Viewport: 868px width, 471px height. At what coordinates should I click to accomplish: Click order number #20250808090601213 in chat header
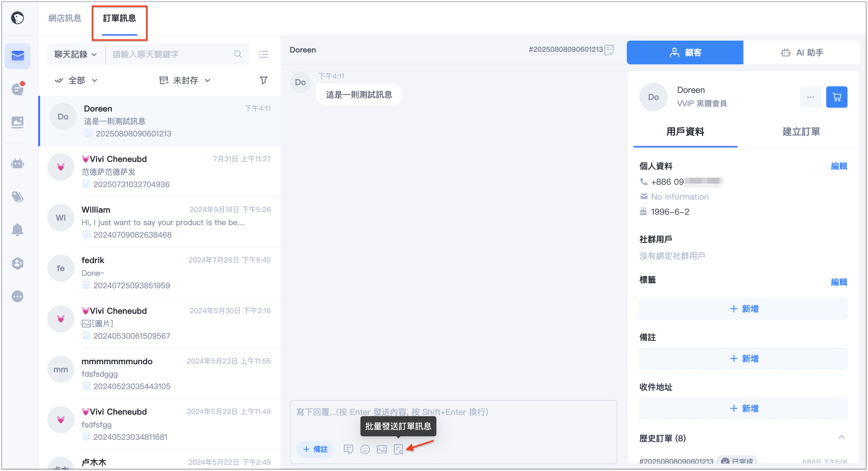pyautogui.click(x=566, y=50)
